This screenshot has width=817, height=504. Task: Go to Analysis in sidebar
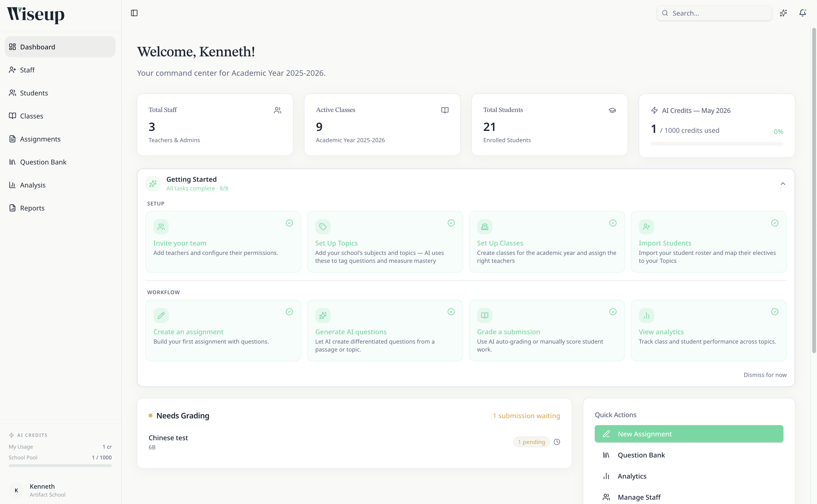point(60,185)
